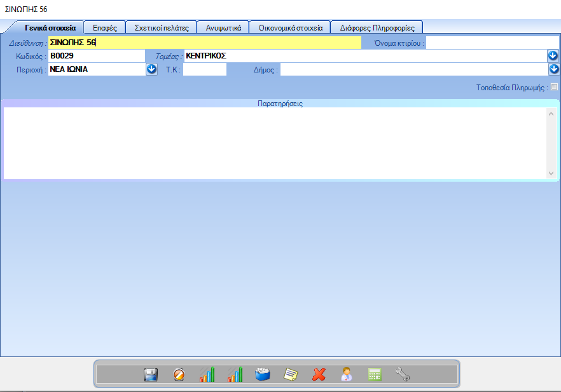Open the green calculator icon
This screenshot has width=561, height=392.
(375, 375)
